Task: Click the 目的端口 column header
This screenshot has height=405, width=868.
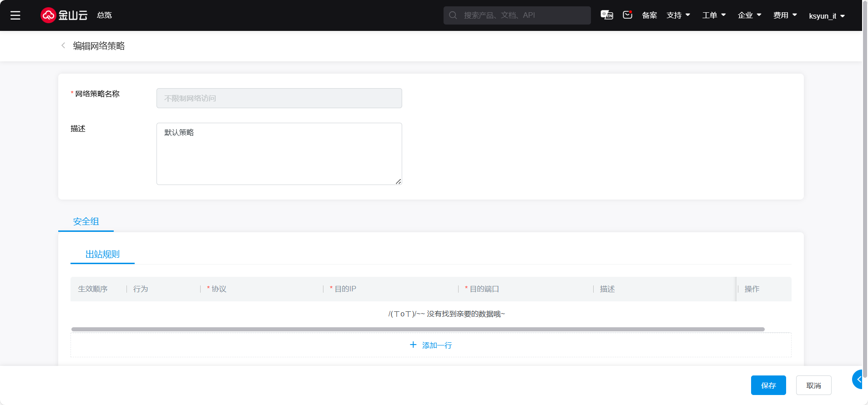Action: pos(484,289)
